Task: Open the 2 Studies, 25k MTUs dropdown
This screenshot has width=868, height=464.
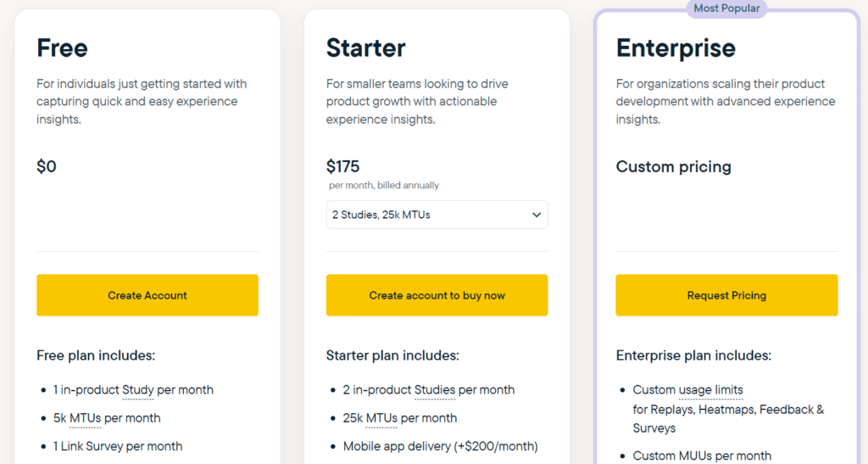Action: click(437, 215)
